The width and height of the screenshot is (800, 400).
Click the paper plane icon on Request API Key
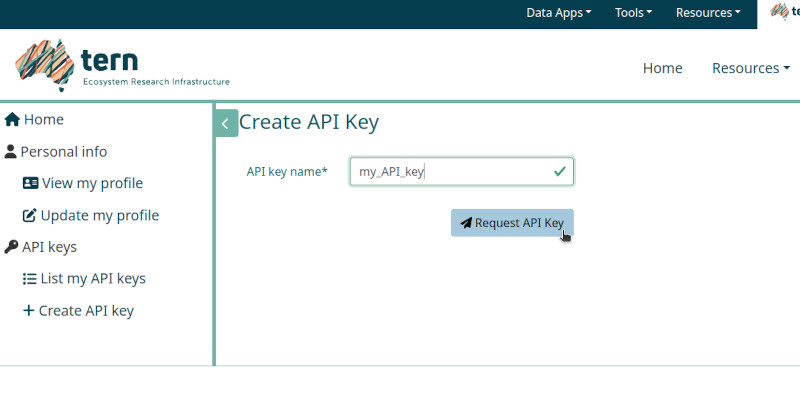click(x=466, y=223)
